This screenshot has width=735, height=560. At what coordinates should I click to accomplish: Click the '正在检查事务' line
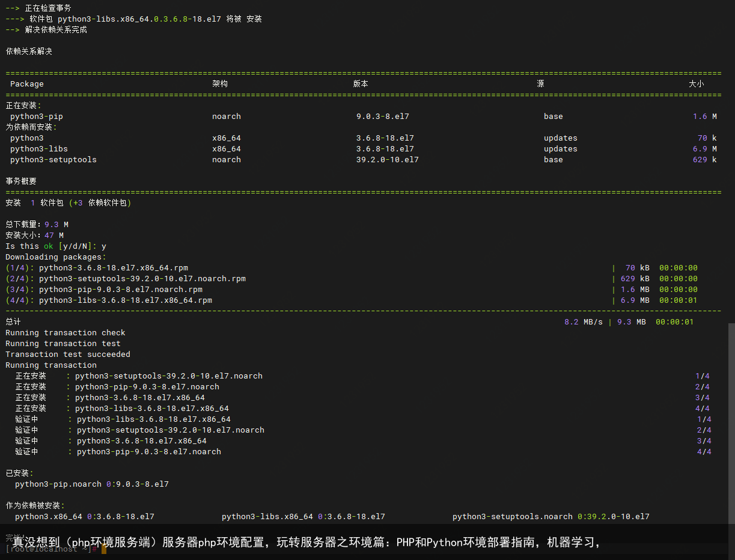click(38, 8)
